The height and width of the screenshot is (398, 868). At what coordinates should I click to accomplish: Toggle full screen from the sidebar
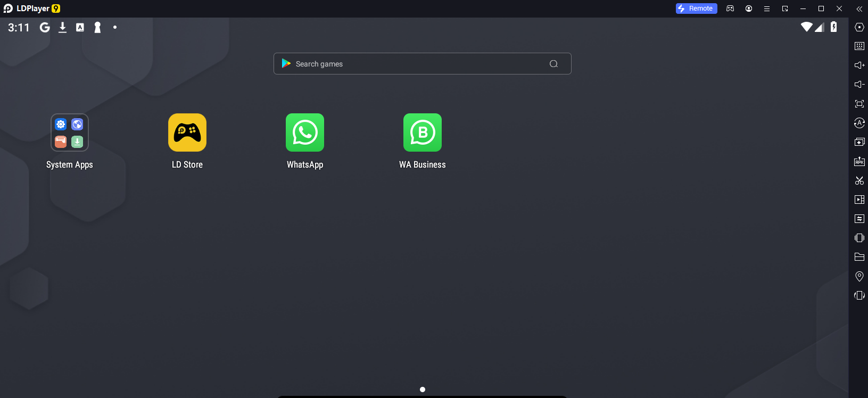pyautogui.click(x=859, y=104)
